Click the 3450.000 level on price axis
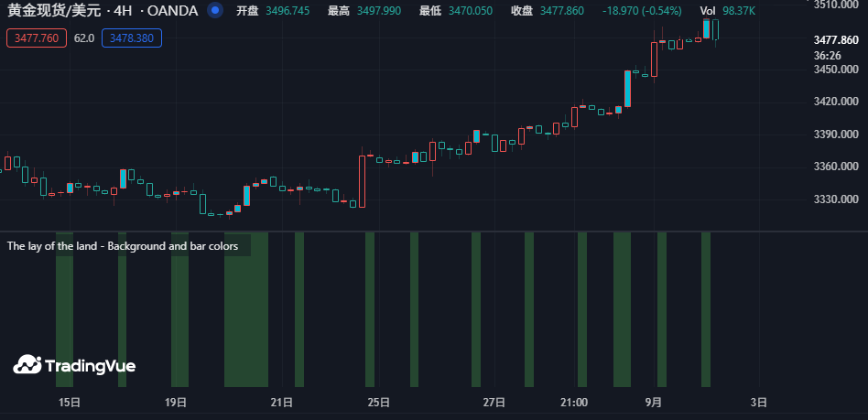 point(835,70)
